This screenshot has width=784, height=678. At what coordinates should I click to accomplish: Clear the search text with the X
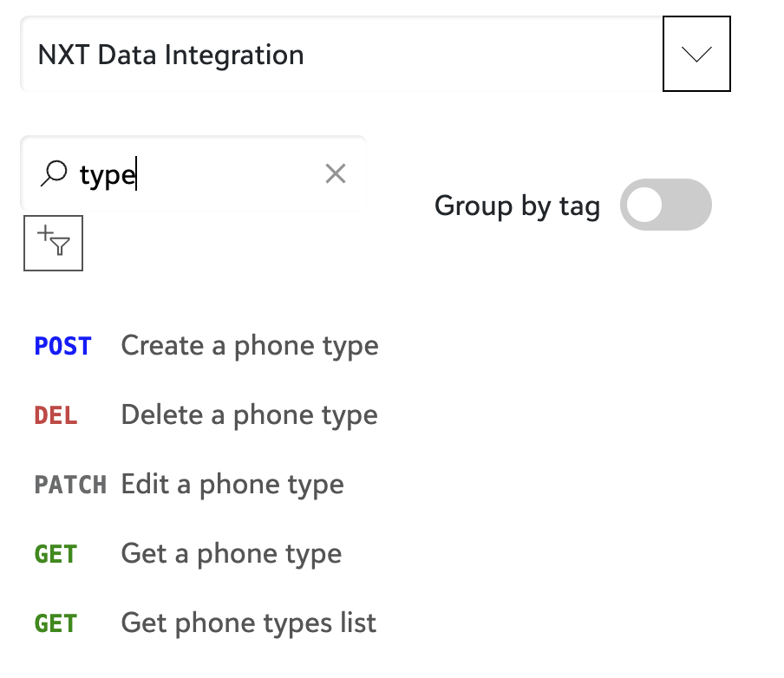336,174
